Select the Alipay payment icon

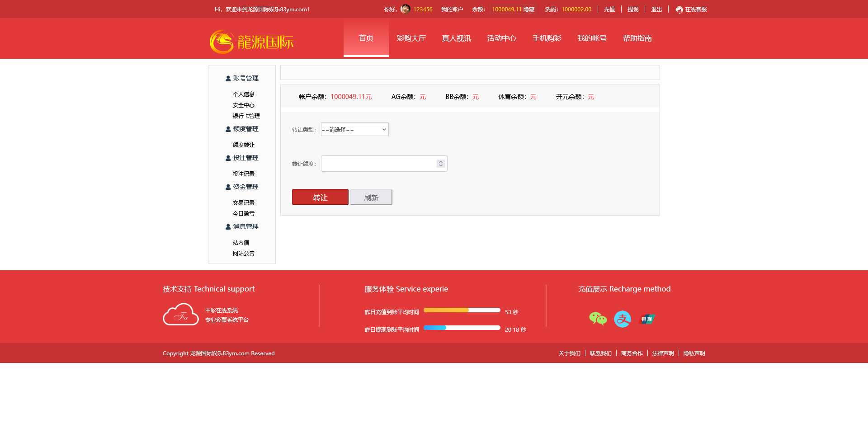pyautogui.click(x=623, y=319)
